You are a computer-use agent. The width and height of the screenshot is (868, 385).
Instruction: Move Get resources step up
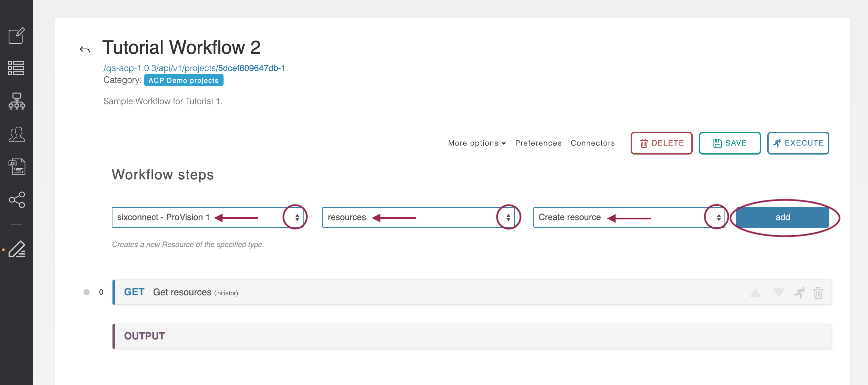click(x=756, y=293)
